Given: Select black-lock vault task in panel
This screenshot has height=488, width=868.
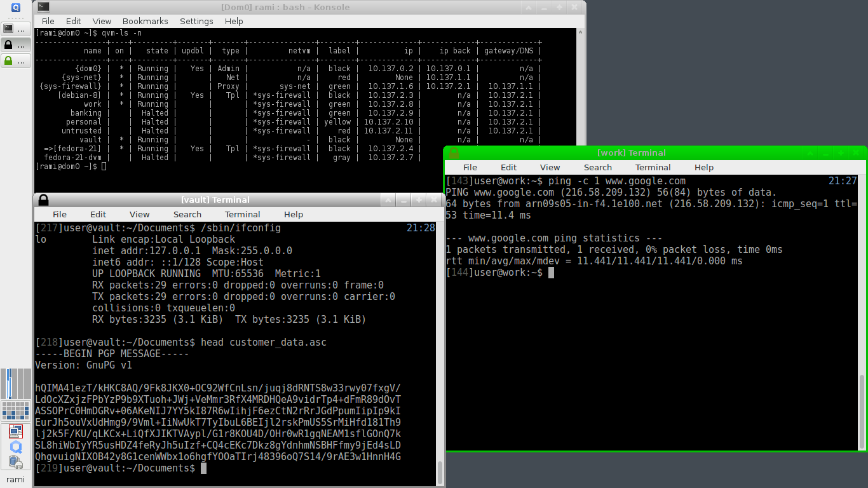Looking at the screenshot, I should click(16, 44).
